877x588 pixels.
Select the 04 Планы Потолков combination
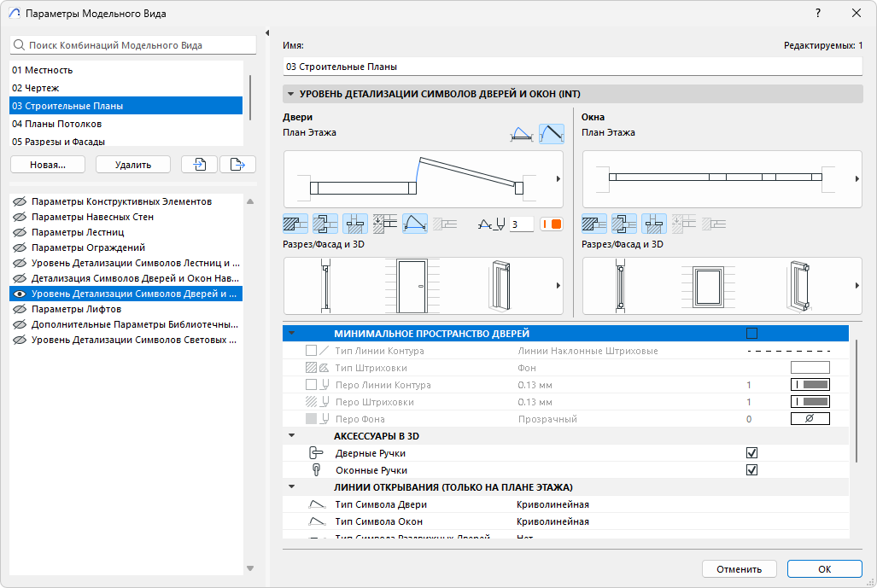tap(57, 124)
